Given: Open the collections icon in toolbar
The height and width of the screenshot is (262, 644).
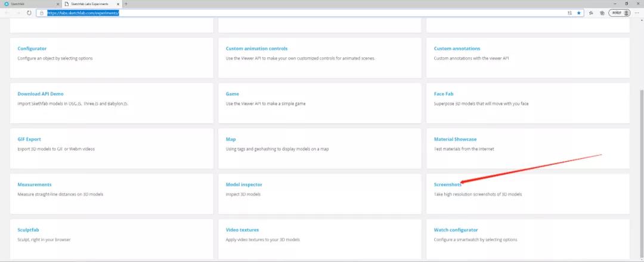Looking at the screenshot, I should (602, 13).
